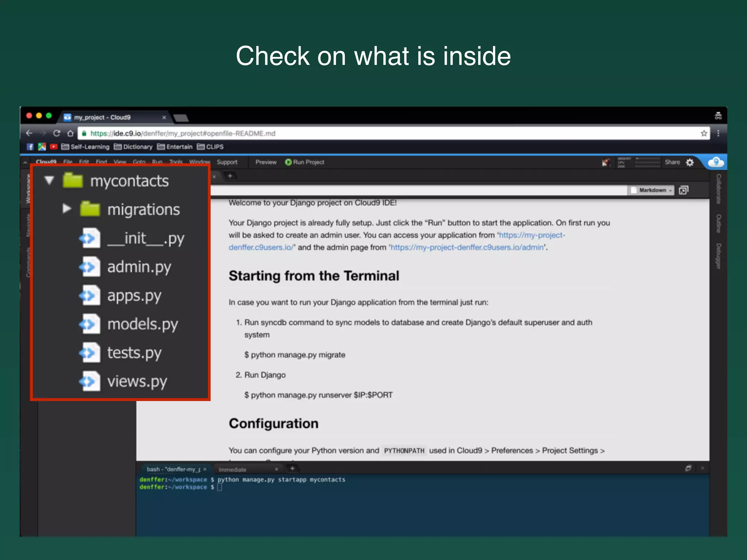Reload the browser page

57,133
